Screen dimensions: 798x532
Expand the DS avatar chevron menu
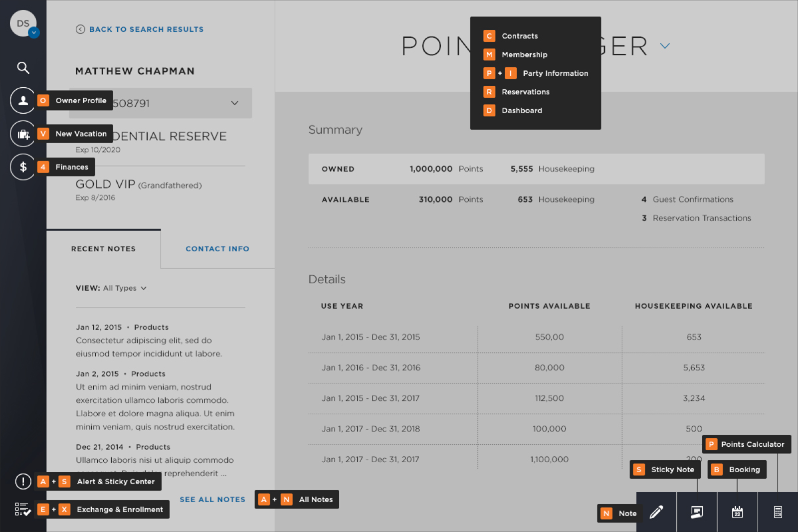pos(33,32)
